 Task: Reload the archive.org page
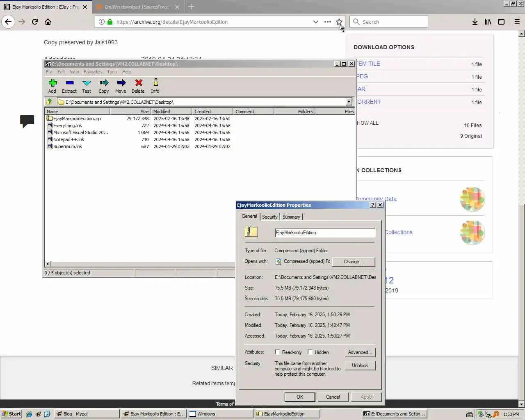(x=35, y=22)
